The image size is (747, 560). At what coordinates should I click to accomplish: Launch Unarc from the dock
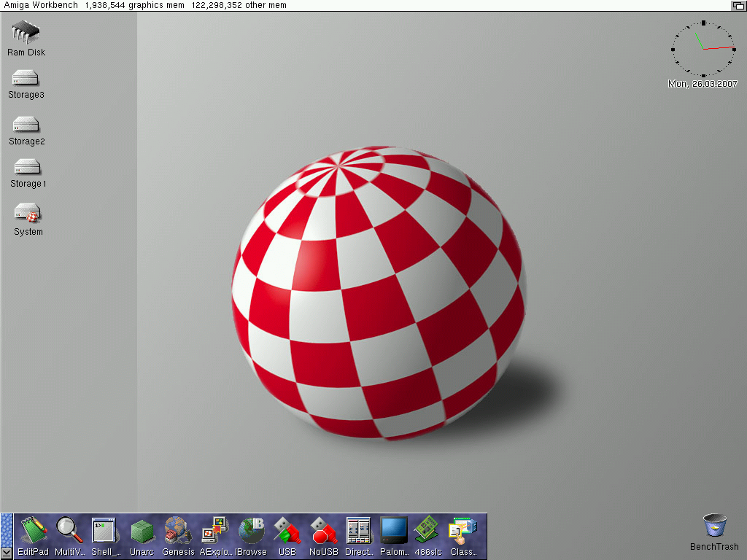142,532
